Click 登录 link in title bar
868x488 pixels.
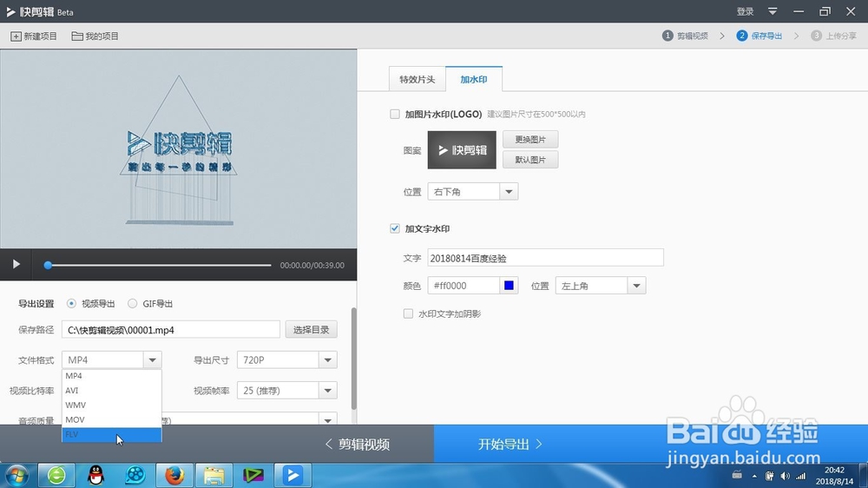tap(745, 11)
